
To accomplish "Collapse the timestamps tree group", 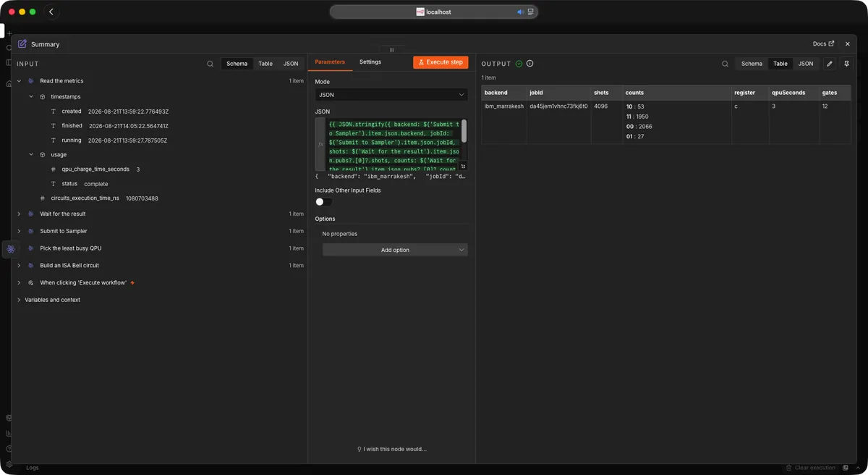I will (x=31, y=96).
